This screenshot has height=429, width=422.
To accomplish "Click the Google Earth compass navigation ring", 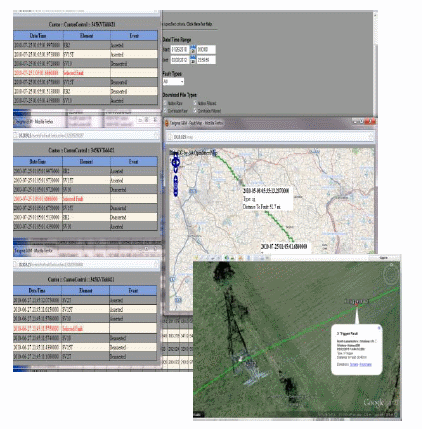I will point(391,275).
